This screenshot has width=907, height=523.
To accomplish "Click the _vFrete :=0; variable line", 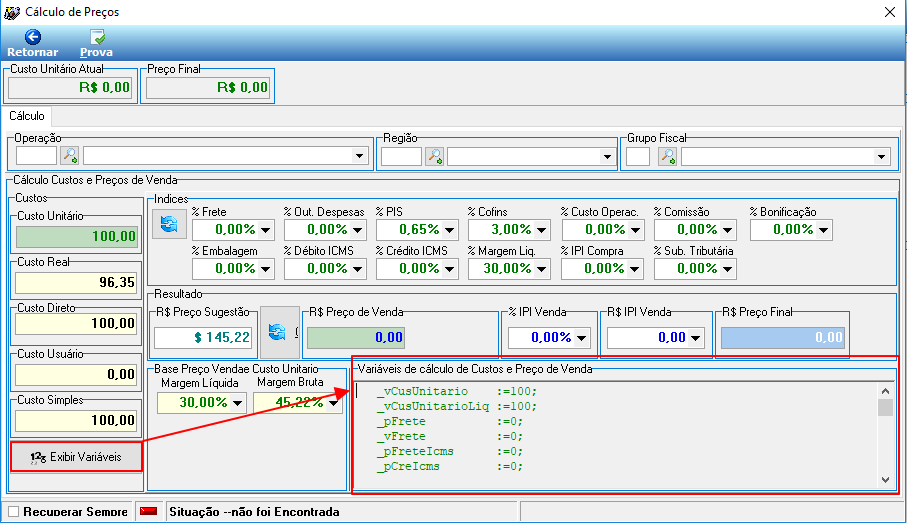I will (x=450, y=437).
